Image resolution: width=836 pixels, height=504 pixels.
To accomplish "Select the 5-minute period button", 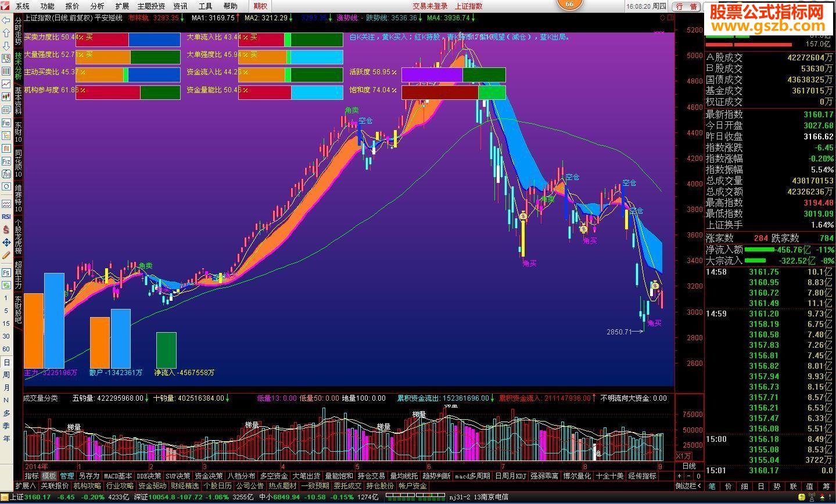I will pyautogui.click(x=6, y=311).
